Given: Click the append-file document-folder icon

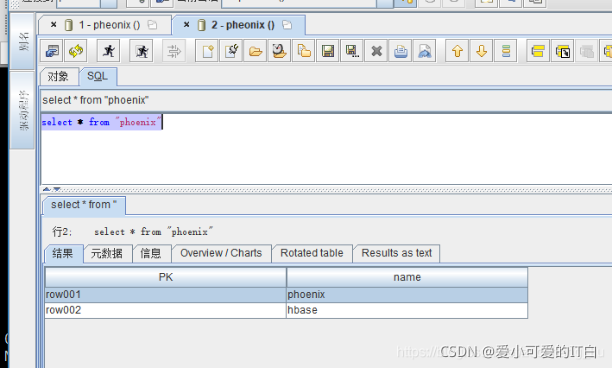Looking at the screenshot, I should click(304, 51).
